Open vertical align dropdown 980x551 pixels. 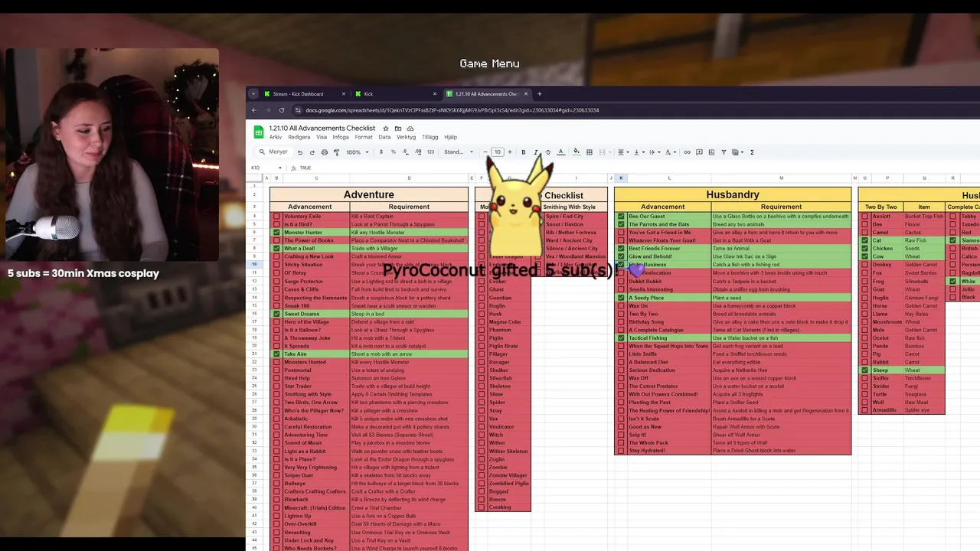tap(639, 152)
